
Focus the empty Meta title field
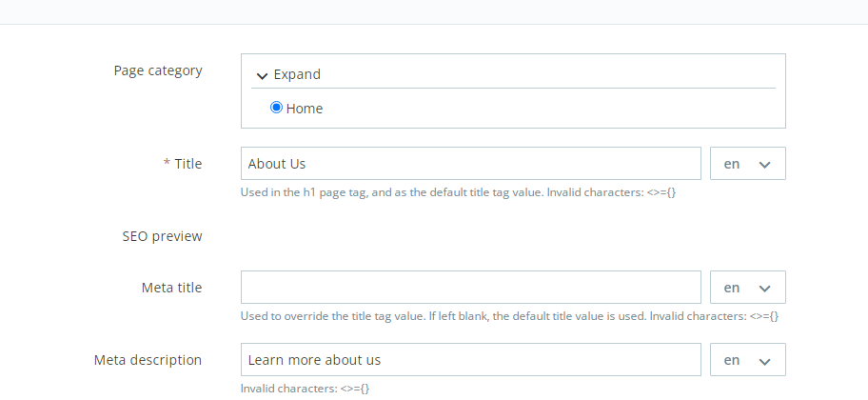pos(470,288)
